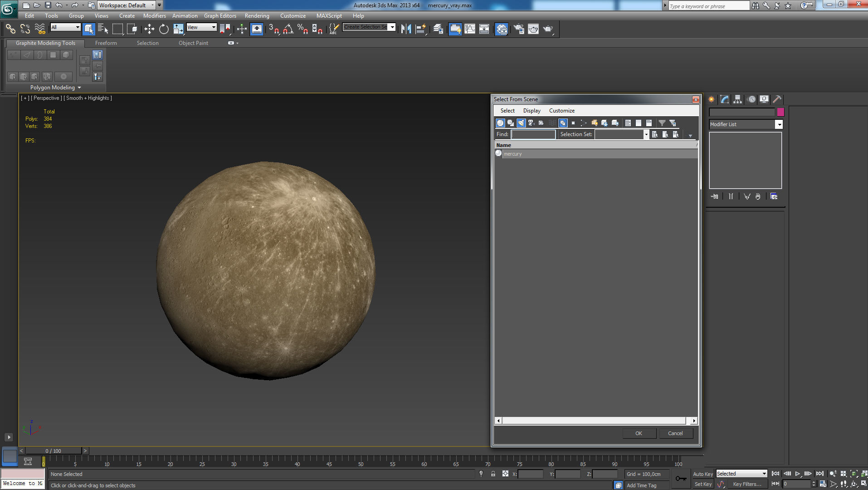Toggle Display Shapes filter in dialog

pyautogui.click(x=511, y=123)
